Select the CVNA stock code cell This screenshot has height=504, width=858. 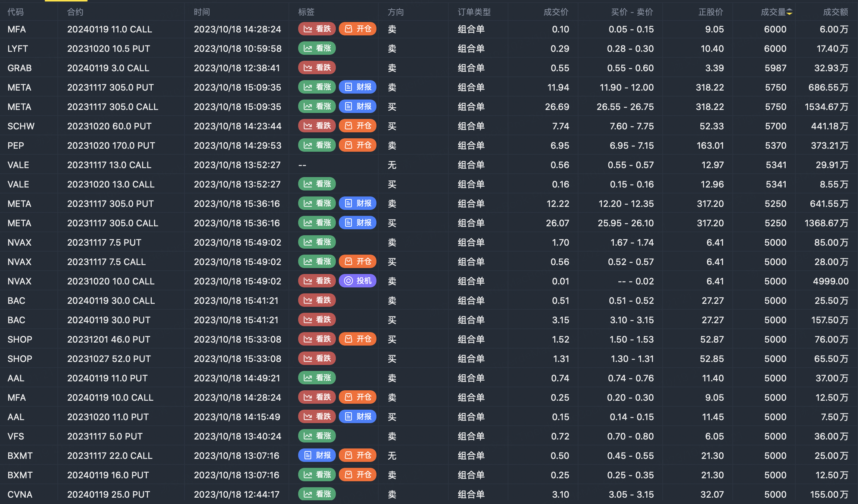[20, 495]
